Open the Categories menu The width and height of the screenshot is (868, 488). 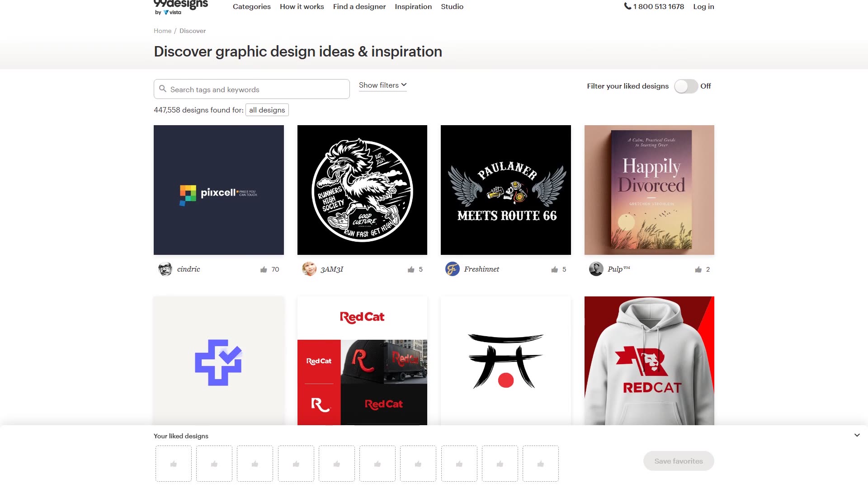tap(252, 7)
